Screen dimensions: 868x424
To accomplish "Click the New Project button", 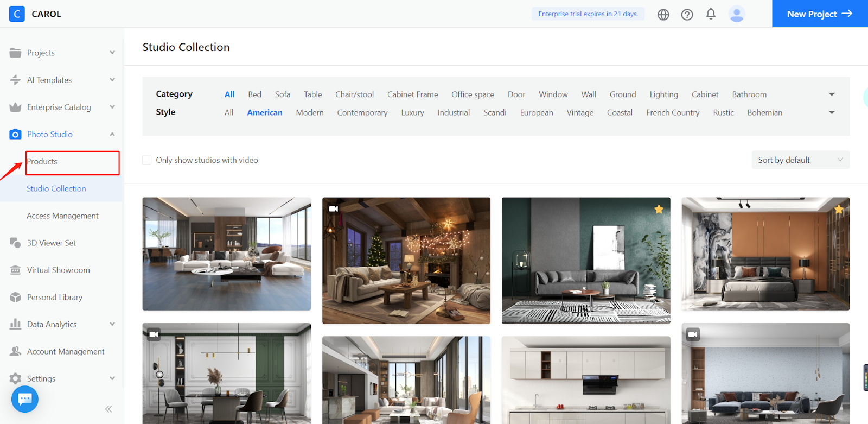I will pyautogui.click(x=820, y=14).
